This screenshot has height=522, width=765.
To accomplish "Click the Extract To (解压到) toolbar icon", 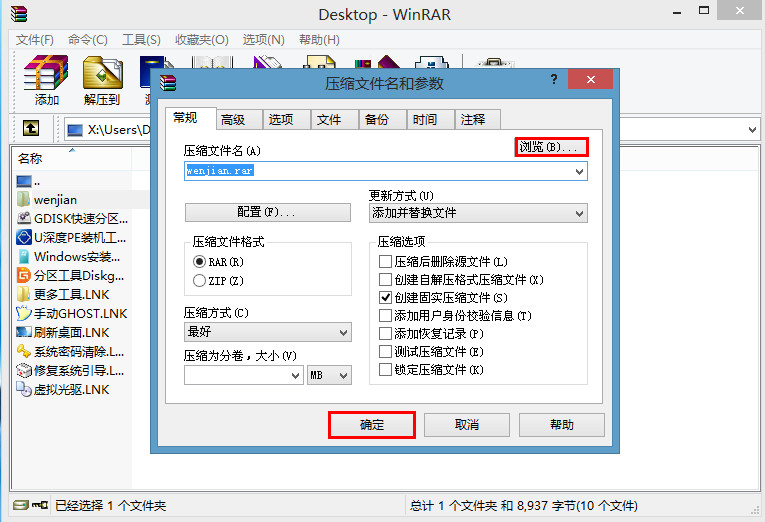I will [x=102, y=73].
